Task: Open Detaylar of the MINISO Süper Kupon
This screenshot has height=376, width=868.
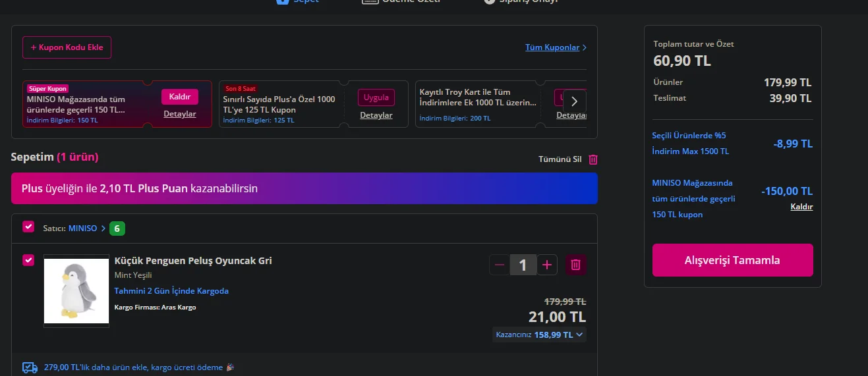Action: (x=180, y=114)
